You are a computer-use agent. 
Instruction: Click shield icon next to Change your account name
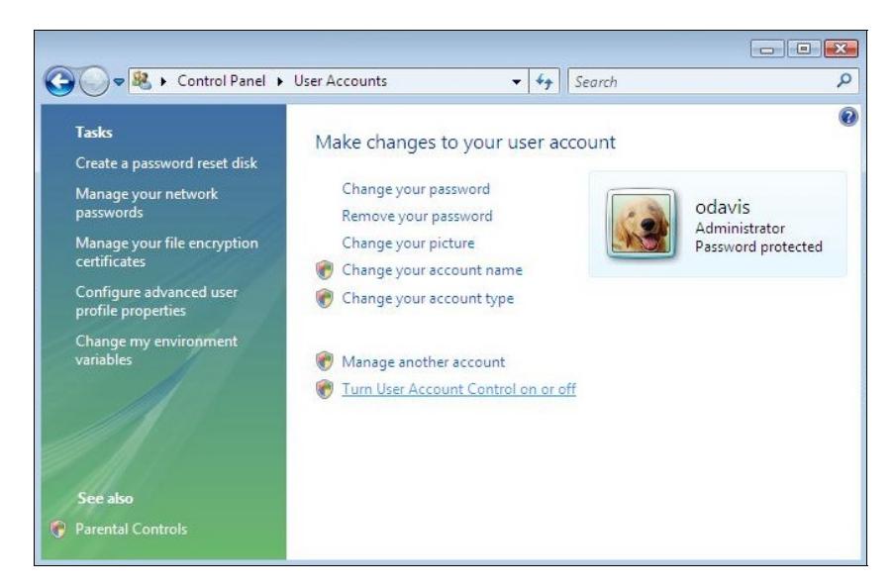coord(324,270)
